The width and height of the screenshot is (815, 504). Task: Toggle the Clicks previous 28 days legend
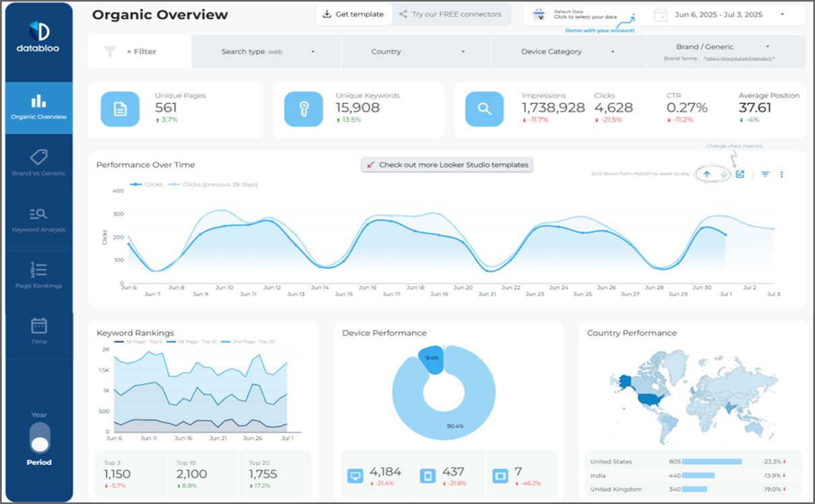214,183
